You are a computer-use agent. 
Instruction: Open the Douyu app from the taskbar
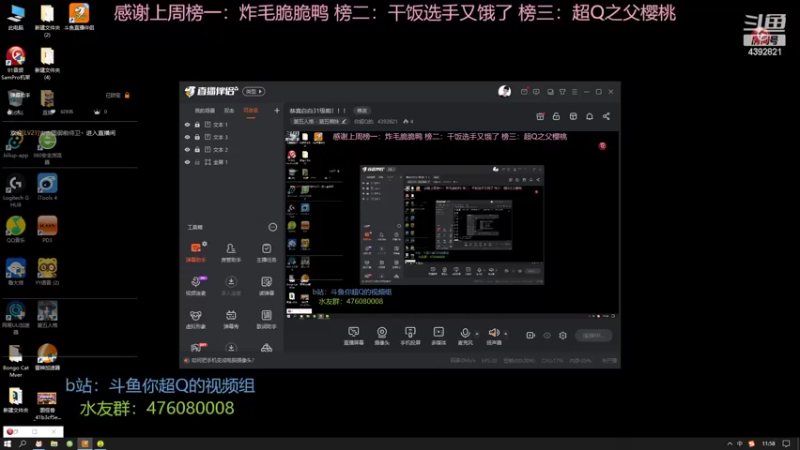[85, 444]
